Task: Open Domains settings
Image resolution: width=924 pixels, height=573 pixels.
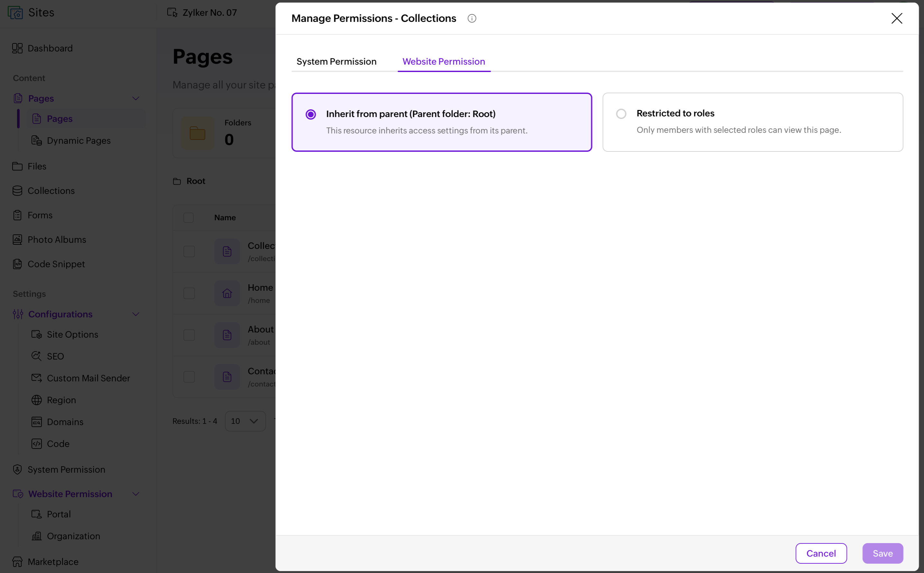Action: 57,422
